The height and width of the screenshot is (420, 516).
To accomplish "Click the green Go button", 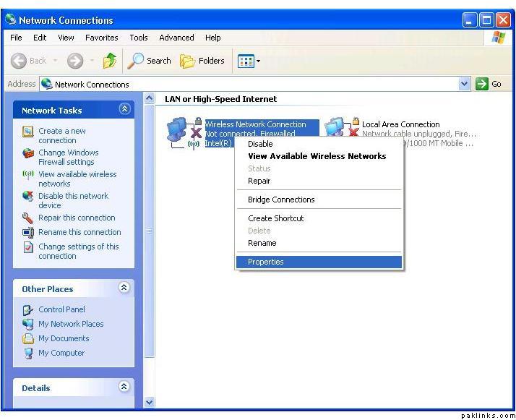I will (x=489, y=84).
